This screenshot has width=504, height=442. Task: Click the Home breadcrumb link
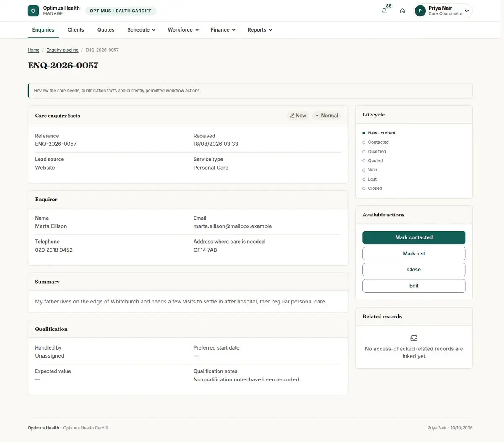click(x=34, y=50)
